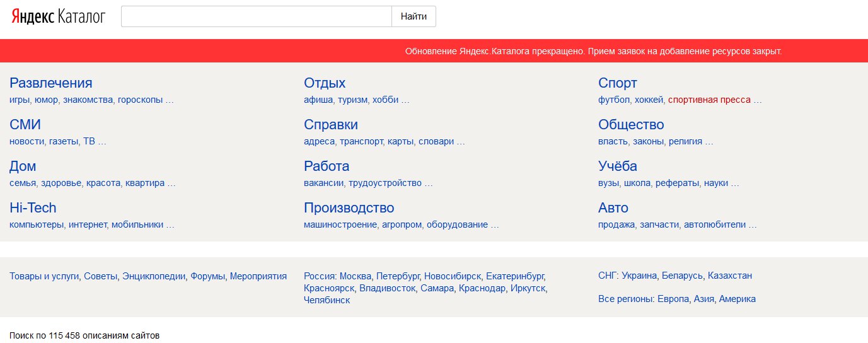Go to the Hi-Tech category
Image resolution: width=868 pixels, height=343 pixels.
(33, 208)
